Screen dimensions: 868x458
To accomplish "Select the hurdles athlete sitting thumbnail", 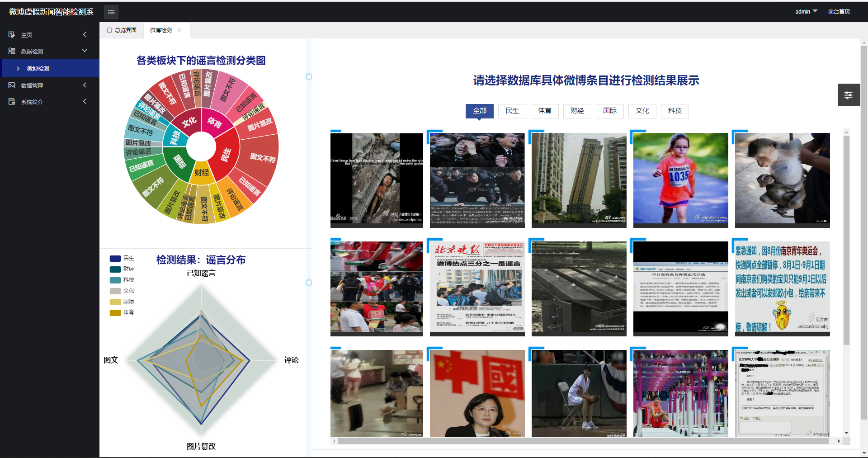I will pyautogui.click(x=680, y=393).
